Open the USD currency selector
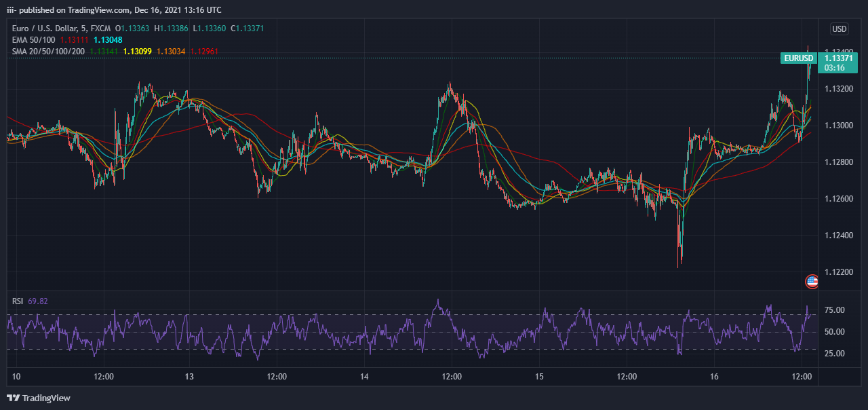The width and height of the screenshot is (868, 410). (840, 29)
